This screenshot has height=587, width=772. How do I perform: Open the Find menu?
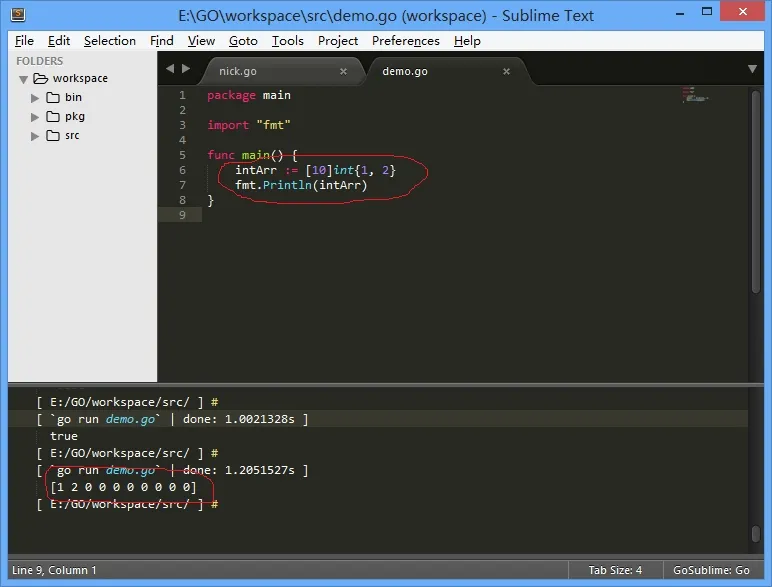click(161, 41)
